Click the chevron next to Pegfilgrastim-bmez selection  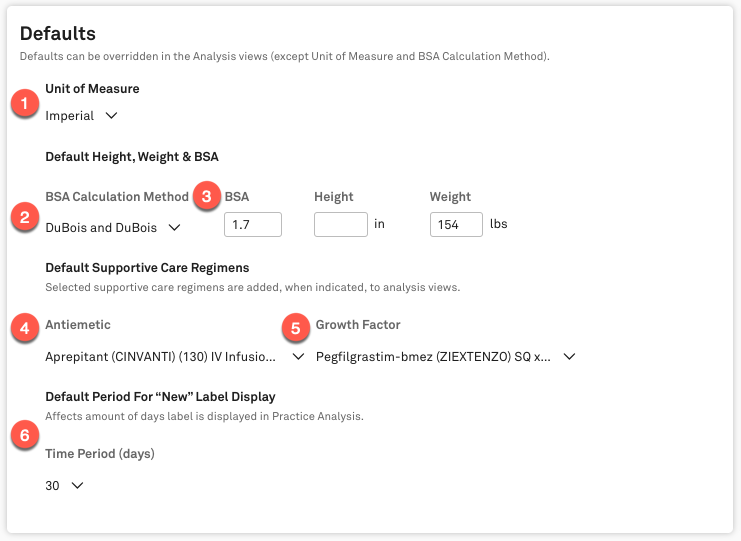[x=569, y=356]
